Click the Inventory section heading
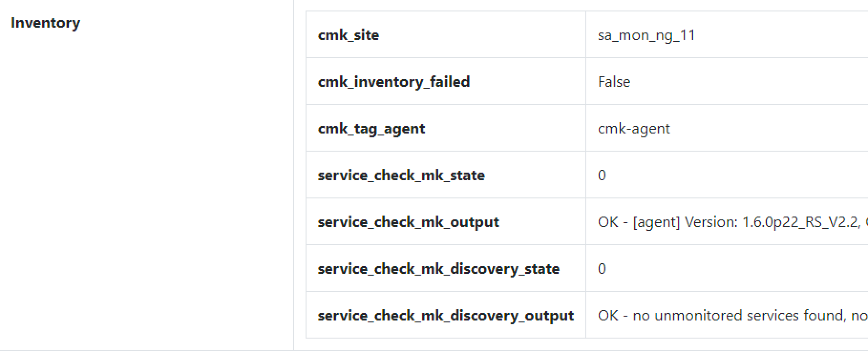The image size is (868, 351). [45, 23]
